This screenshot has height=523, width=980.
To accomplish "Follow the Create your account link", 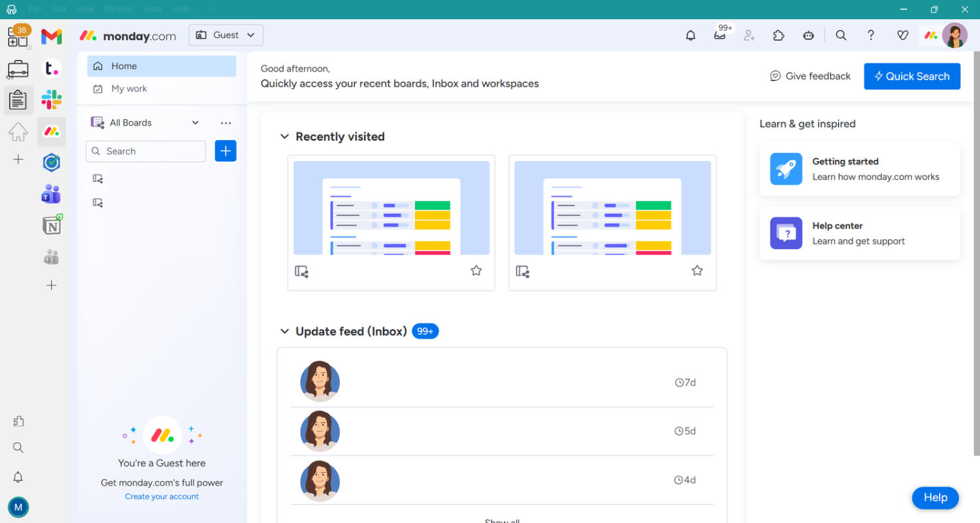I will (x=162, y=497).
